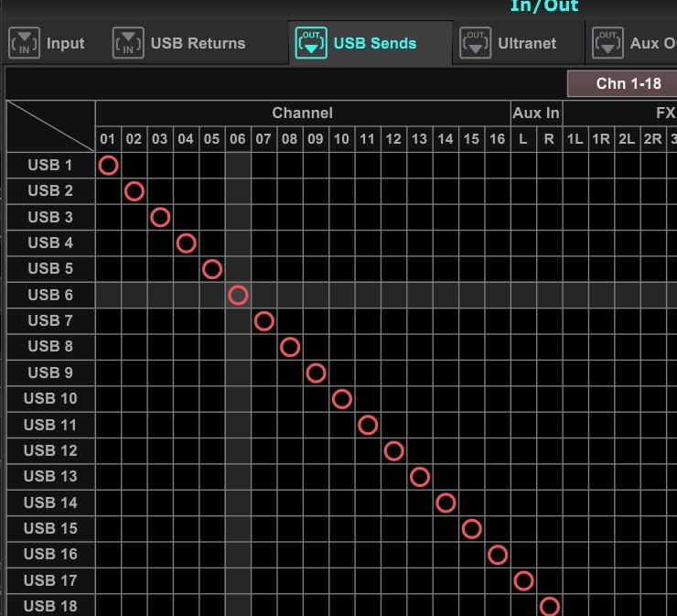Toggle USB 6 routing at channel 06
This screenshot has width=677, height=616.
pos(238,295)
